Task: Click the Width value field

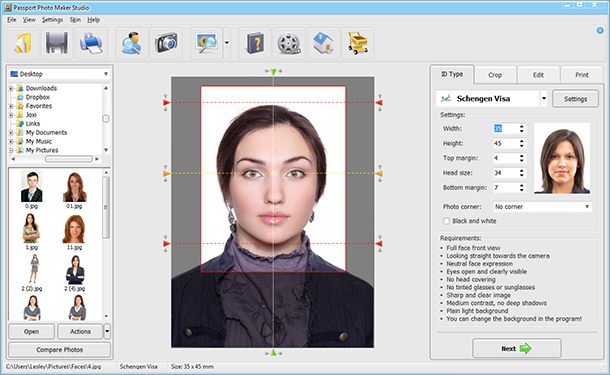Action: [x=505, y=128]
